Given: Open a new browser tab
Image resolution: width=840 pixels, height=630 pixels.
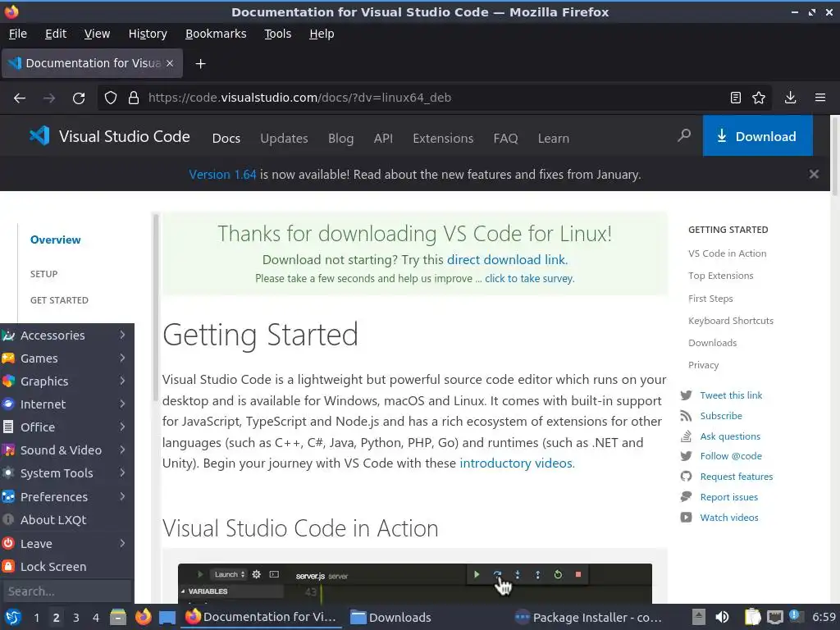Looking at the screenshot, I should [x=200, y=64].
